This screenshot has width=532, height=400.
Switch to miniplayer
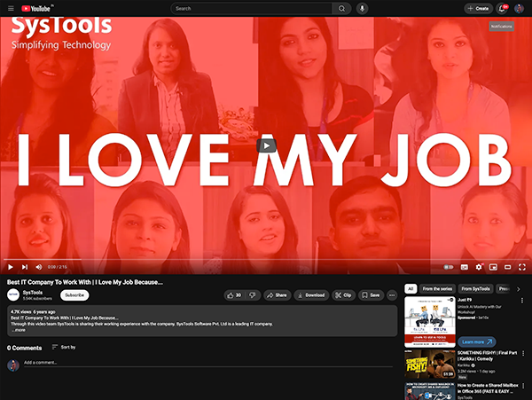[493, 267]
